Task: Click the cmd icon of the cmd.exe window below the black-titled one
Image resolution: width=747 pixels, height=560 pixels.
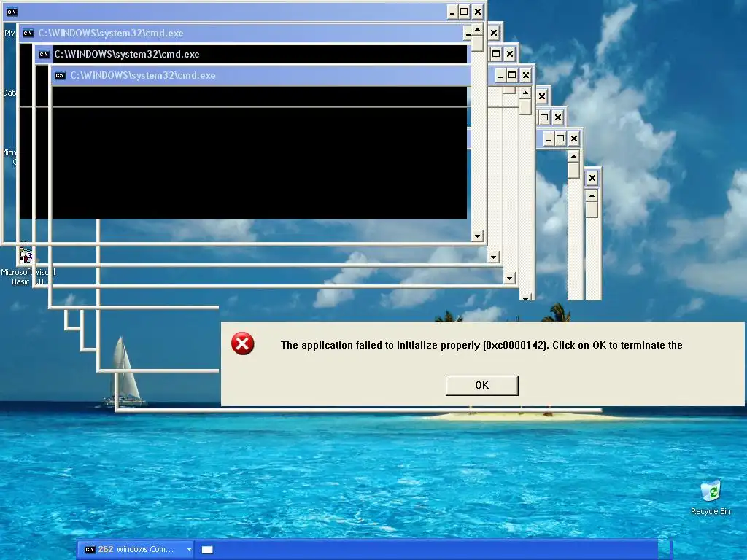Action: point(60,75)
